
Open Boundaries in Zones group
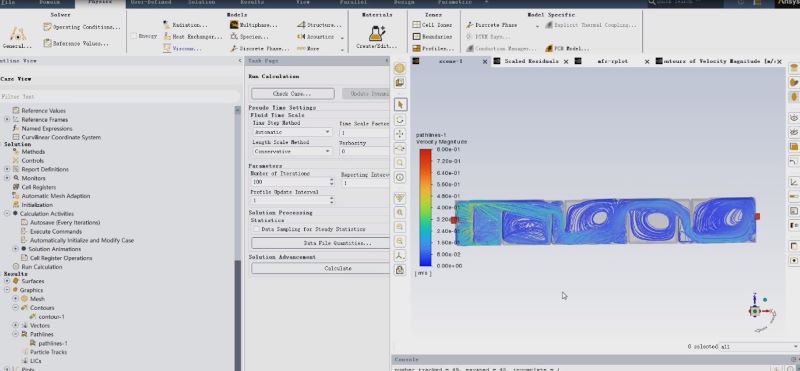coord(432,37)
